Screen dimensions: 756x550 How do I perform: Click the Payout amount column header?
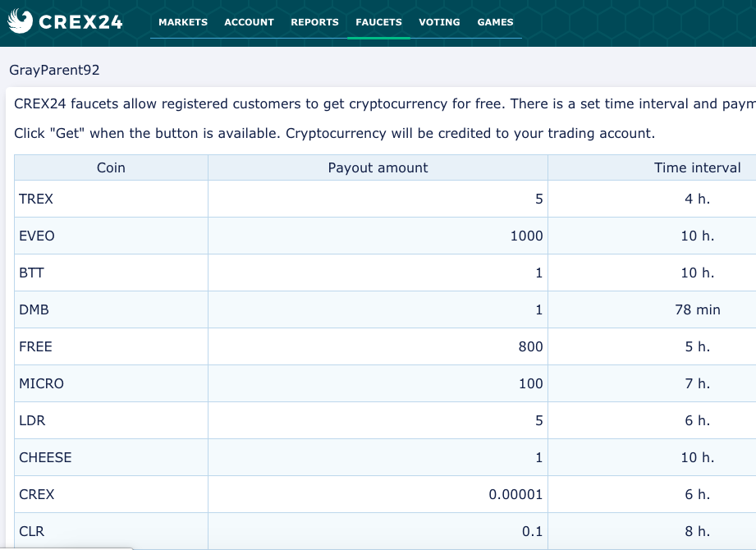(x=378, y=167)
